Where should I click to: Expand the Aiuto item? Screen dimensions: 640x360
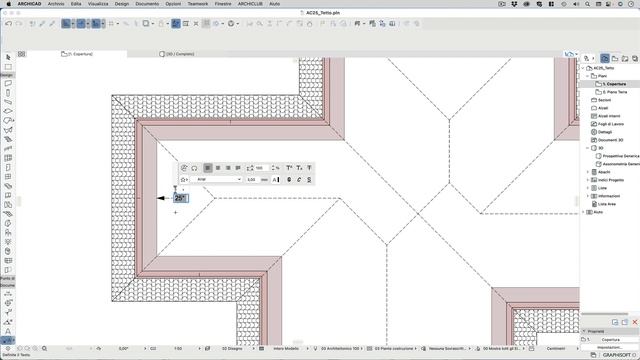pos(583,212)
